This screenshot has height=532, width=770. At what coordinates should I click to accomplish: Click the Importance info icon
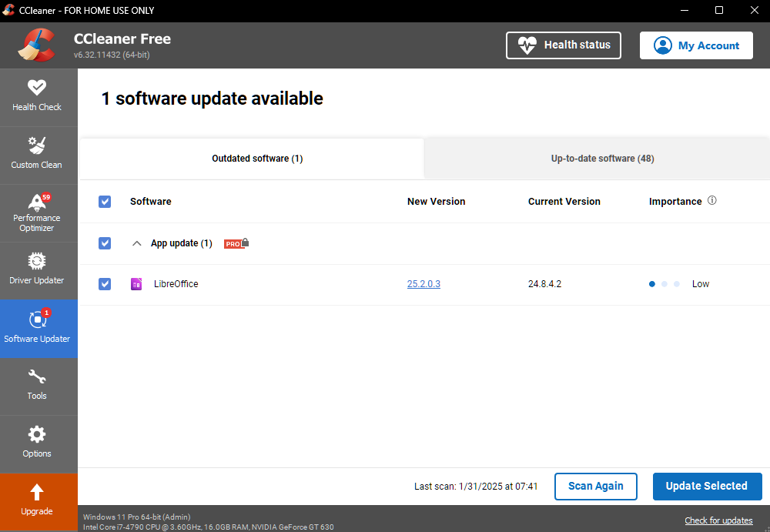tap(711, 200)
